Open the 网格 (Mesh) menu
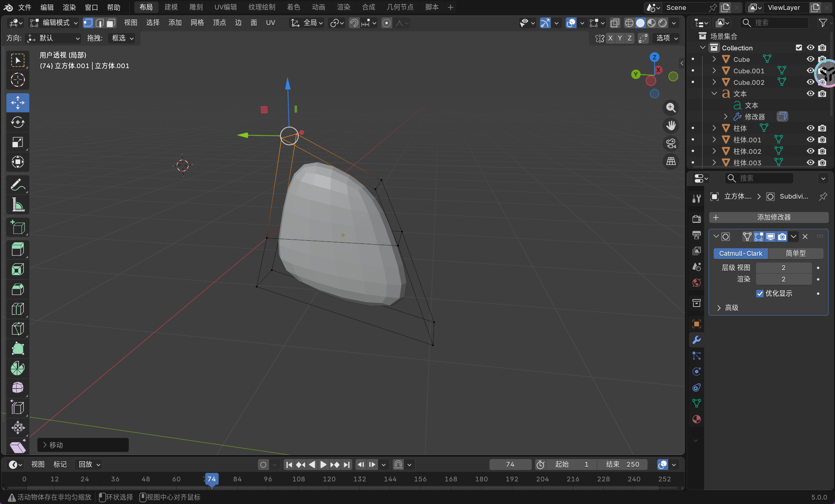835x504 pixels. tap(197, 23)
